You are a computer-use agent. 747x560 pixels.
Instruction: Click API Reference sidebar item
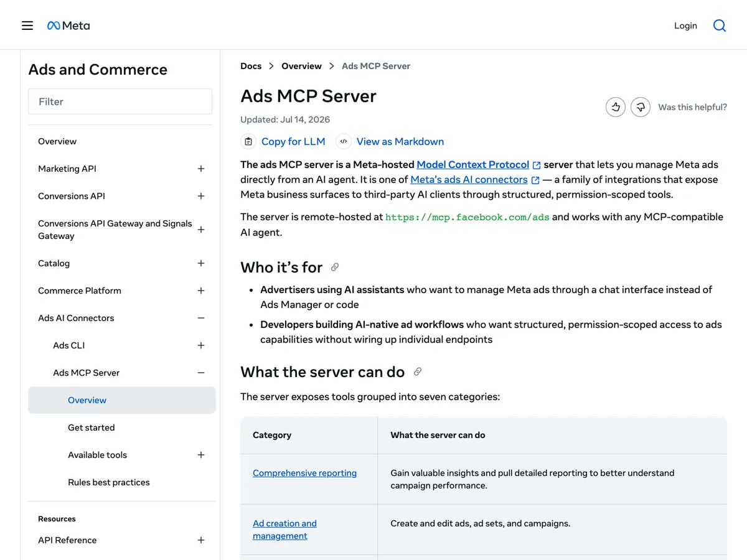(67, 540)
